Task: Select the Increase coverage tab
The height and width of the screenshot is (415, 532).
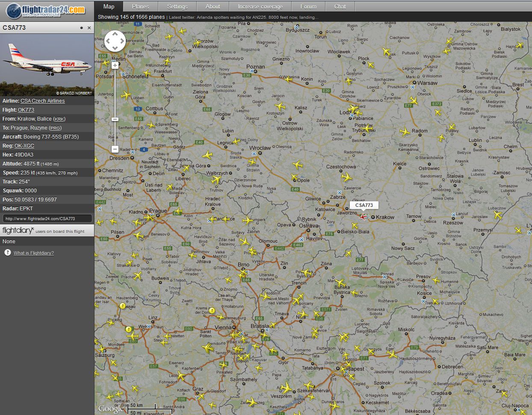Action: pos(260,6)
